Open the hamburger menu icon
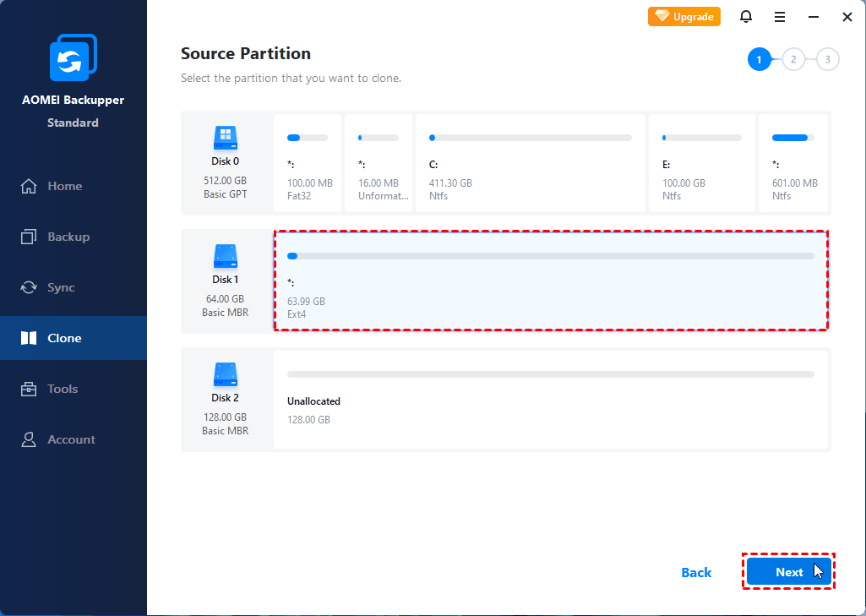This screenshot has height=616, width=866. tap(780, 16)
